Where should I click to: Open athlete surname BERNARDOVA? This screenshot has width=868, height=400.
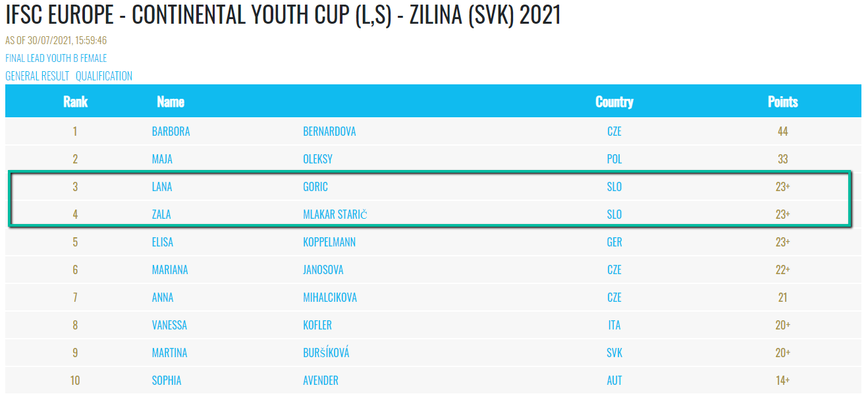(329, 131)
